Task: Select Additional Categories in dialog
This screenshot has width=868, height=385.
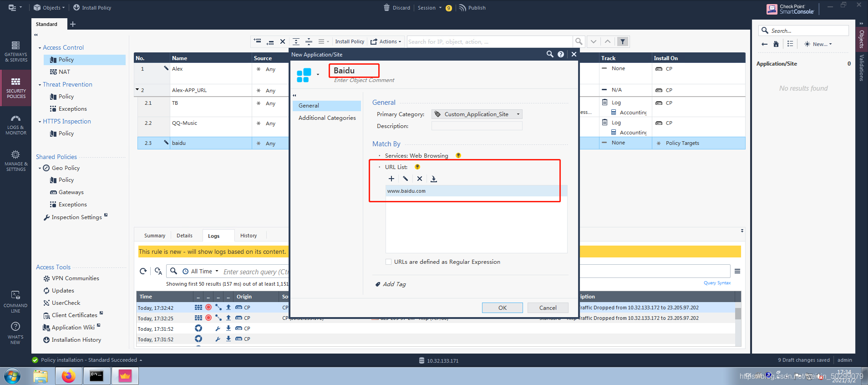Action: [x=327, y=118]
